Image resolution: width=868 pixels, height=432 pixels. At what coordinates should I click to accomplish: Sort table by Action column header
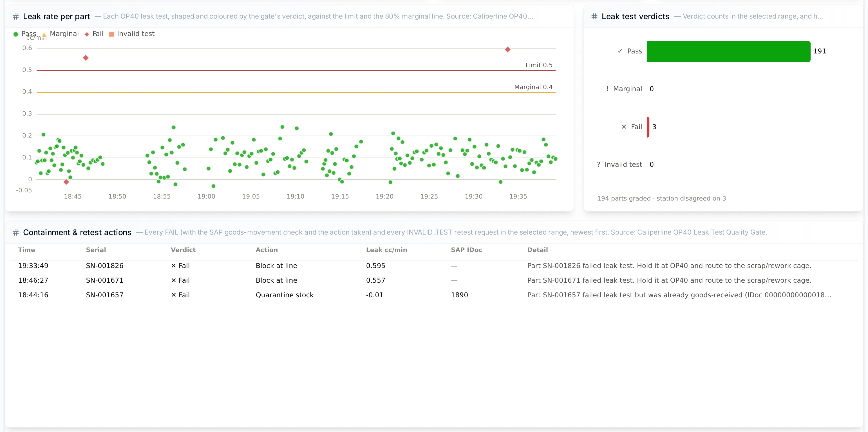tap(267, 250)
